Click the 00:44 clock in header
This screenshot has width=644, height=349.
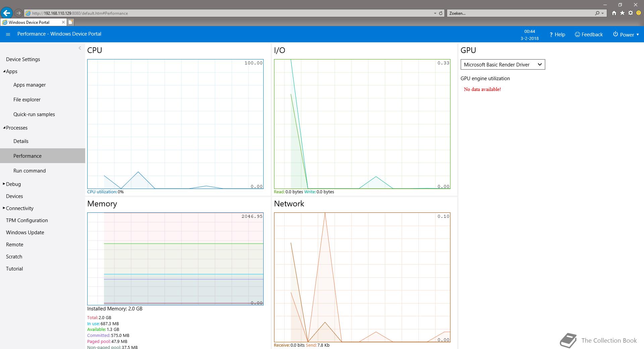pyautogui.click(x=530, y=32)
